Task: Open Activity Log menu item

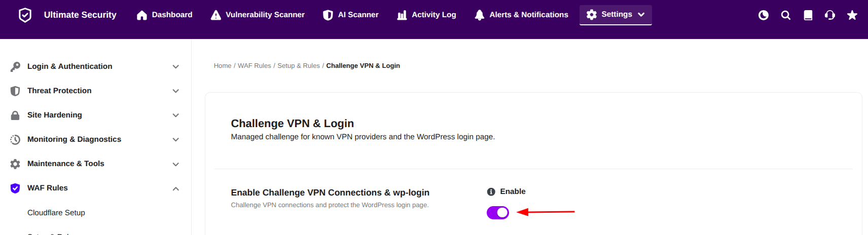Action: click(426, 15)
